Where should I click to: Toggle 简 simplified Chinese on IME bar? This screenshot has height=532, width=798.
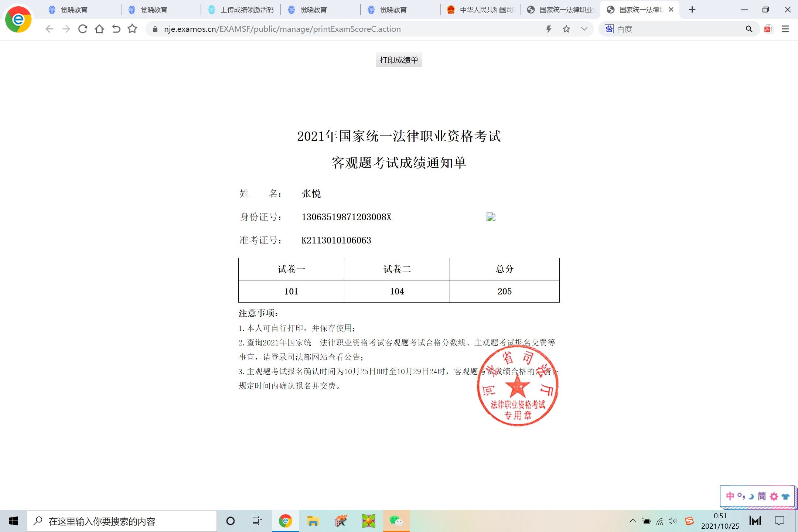pyautogui.click(x=762, y=496)
